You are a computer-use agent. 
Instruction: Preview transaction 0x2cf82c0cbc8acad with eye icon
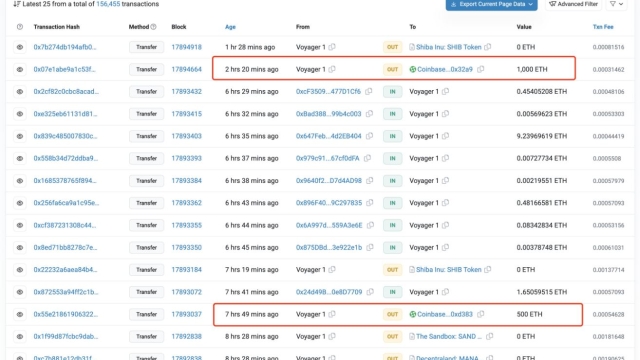(20, 91)
